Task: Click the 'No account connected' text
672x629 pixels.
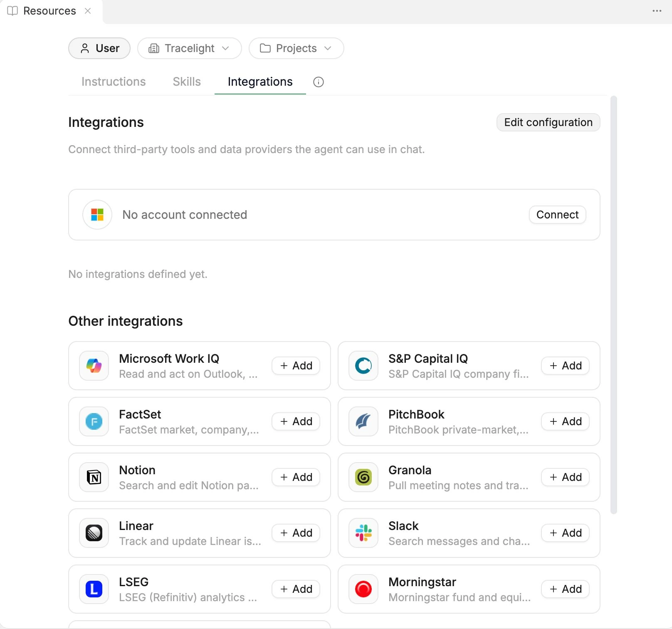Action: coord(185,215)
